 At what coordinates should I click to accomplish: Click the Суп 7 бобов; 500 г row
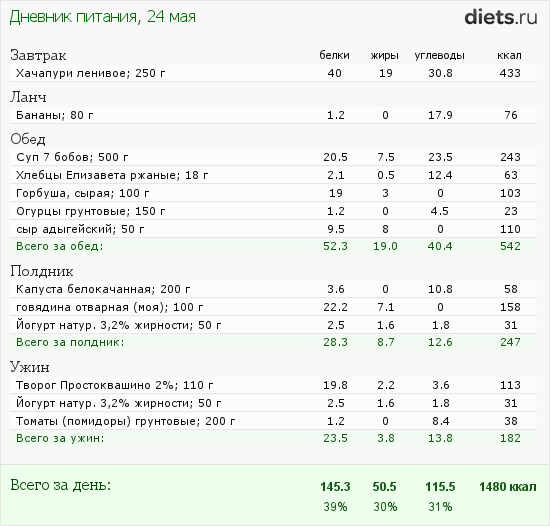(273, 157)
